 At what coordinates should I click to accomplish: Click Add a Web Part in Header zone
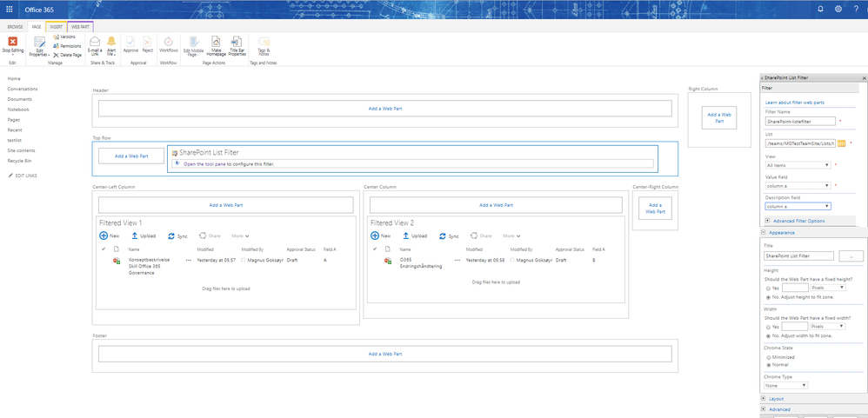tap(384, 109)
